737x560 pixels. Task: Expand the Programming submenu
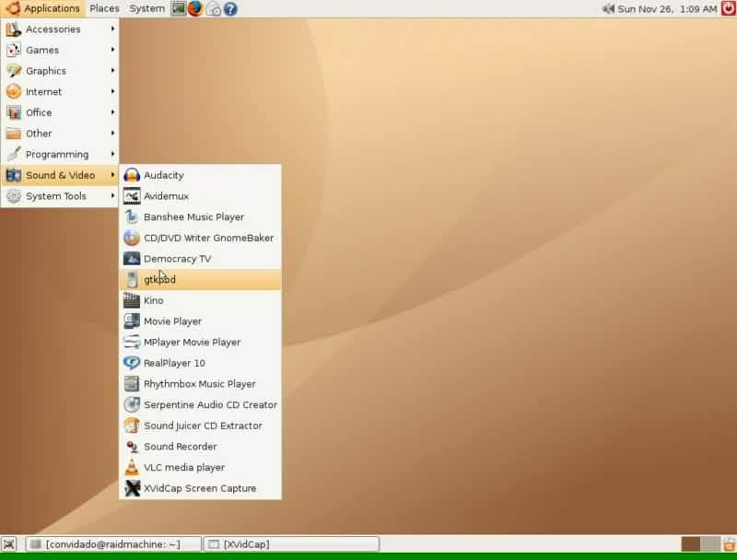(x=60, y=155)
